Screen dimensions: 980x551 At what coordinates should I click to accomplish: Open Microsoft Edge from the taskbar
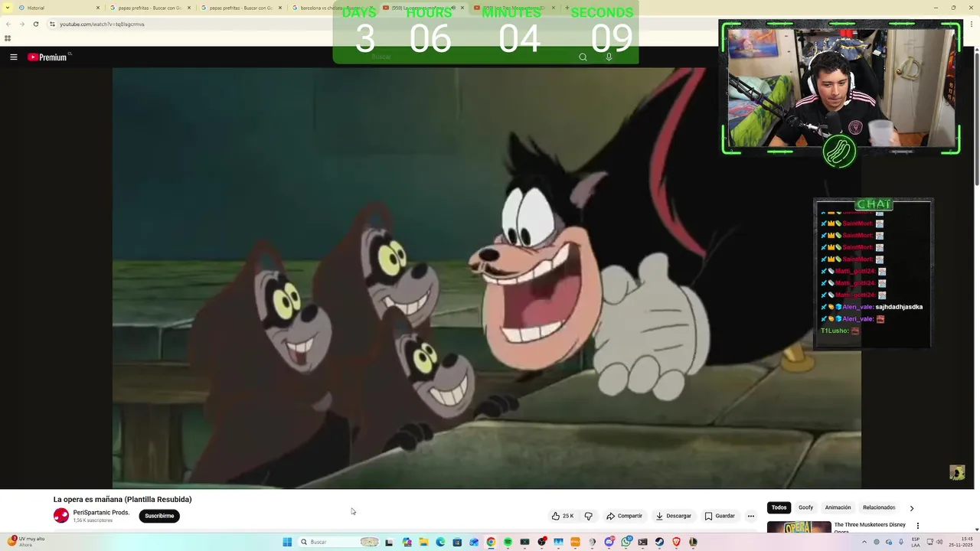[x=440, y=542]
